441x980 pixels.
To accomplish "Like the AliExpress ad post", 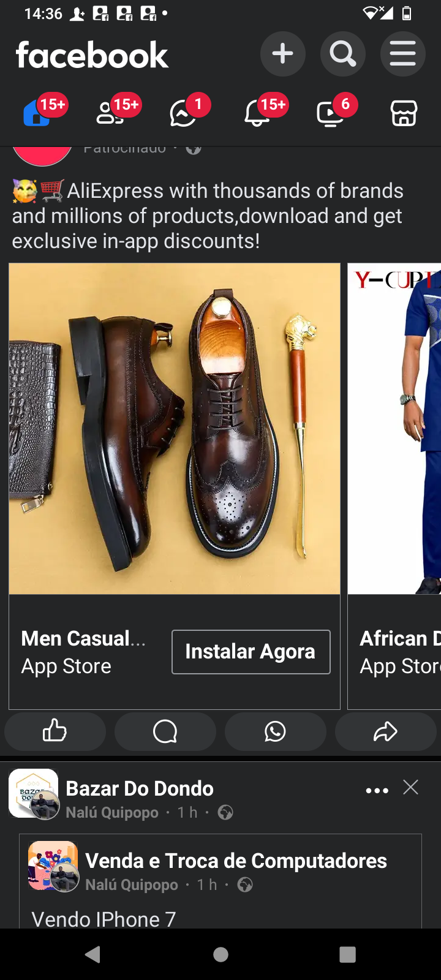I will (55, 731).
